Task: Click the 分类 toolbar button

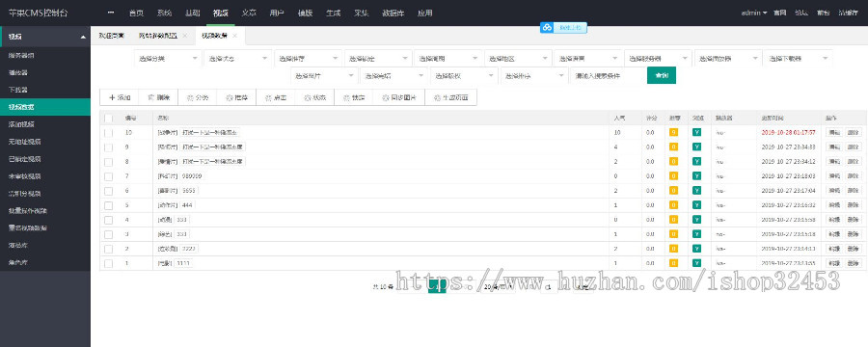Action: [x=198, y=97]
